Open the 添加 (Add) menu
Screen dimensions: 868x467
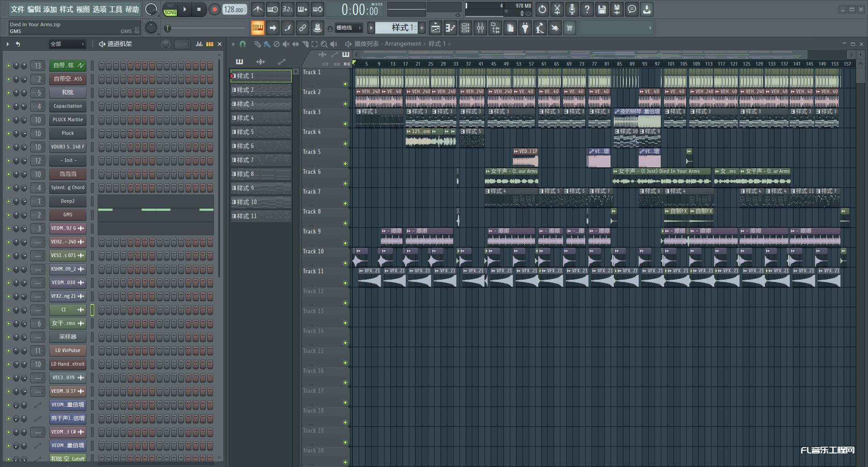pos(50,9)
